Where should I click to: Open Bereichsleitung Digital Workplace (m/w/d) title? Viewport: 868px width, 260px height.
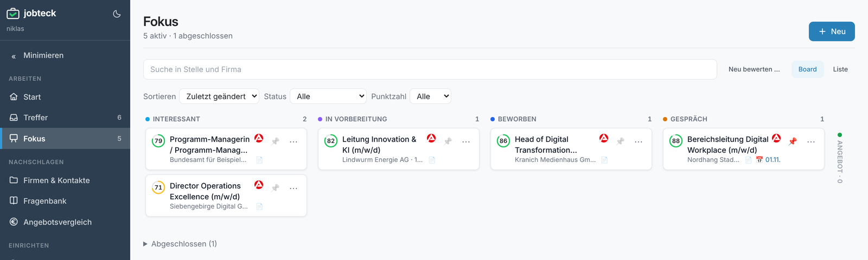click(728, 145)
